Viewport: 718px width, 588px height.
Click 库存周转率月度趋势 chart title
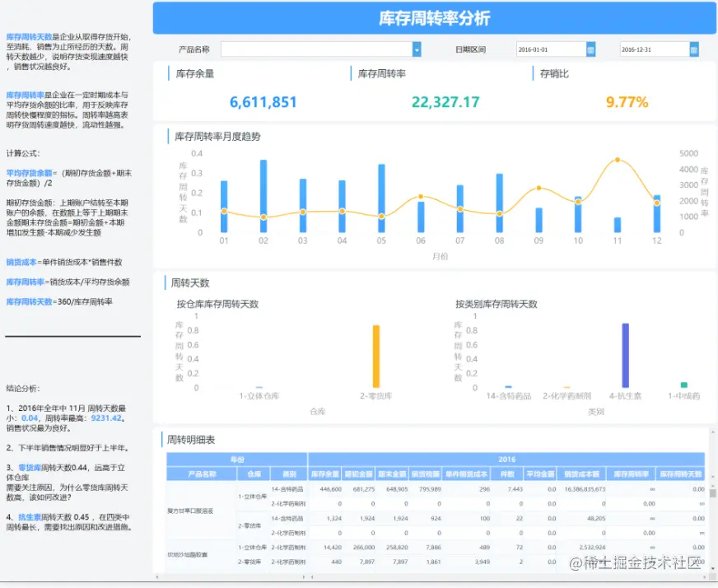[217, 137]
